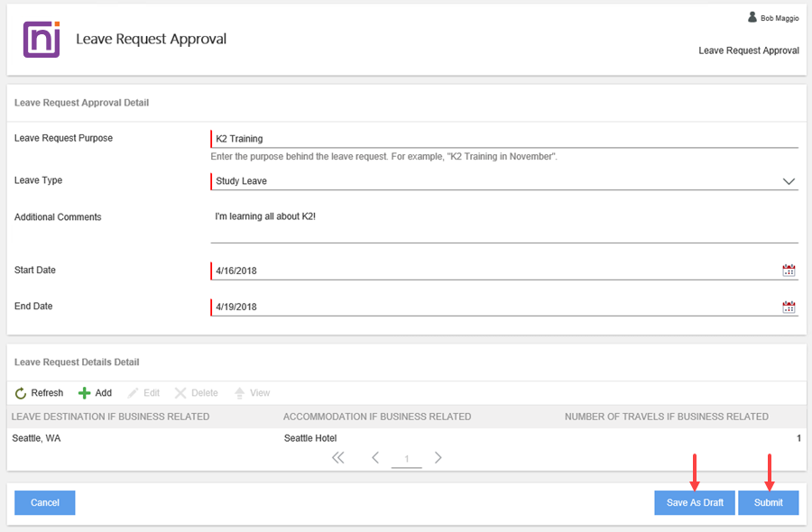Click the Leave Request Approval header link
Viewport: 812px width, 532px height.
pyautogui.click(x=748, y=50)
